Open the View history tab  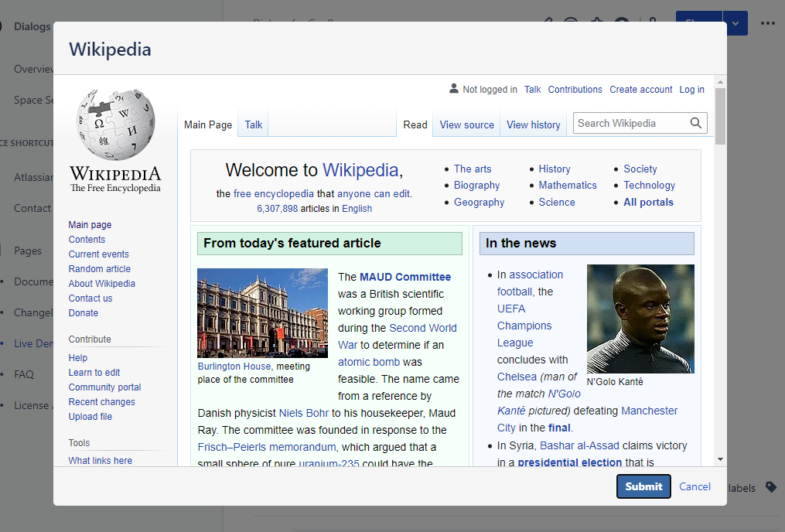click(533, 124)
